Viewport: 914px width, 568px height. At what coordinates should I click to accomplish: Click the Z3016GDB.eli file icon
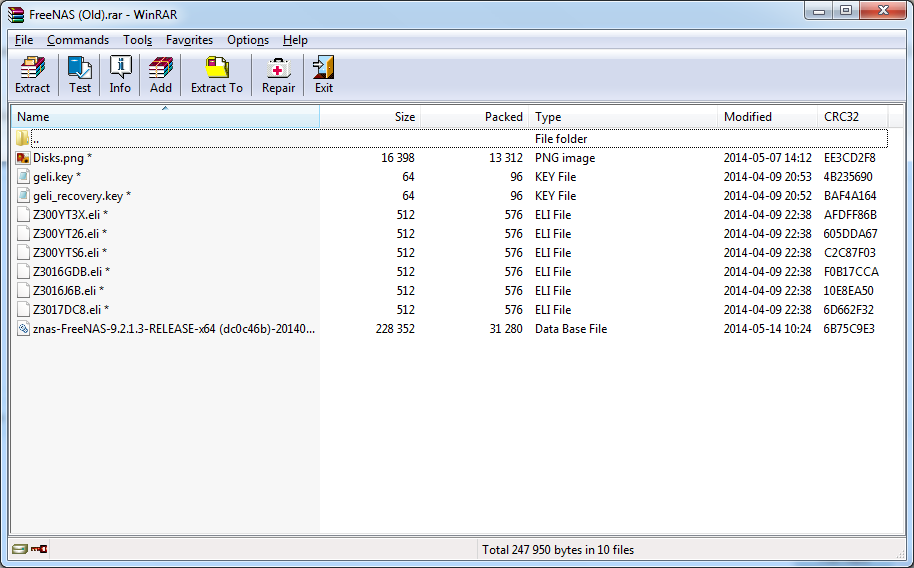[23, 272]
